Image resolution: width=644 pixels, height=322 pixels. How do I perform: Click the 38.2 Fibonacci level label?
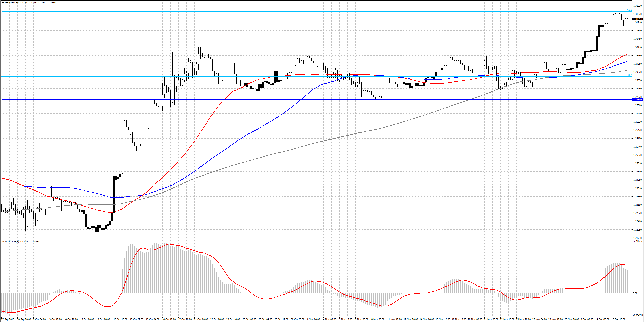[x=629, y=75]
